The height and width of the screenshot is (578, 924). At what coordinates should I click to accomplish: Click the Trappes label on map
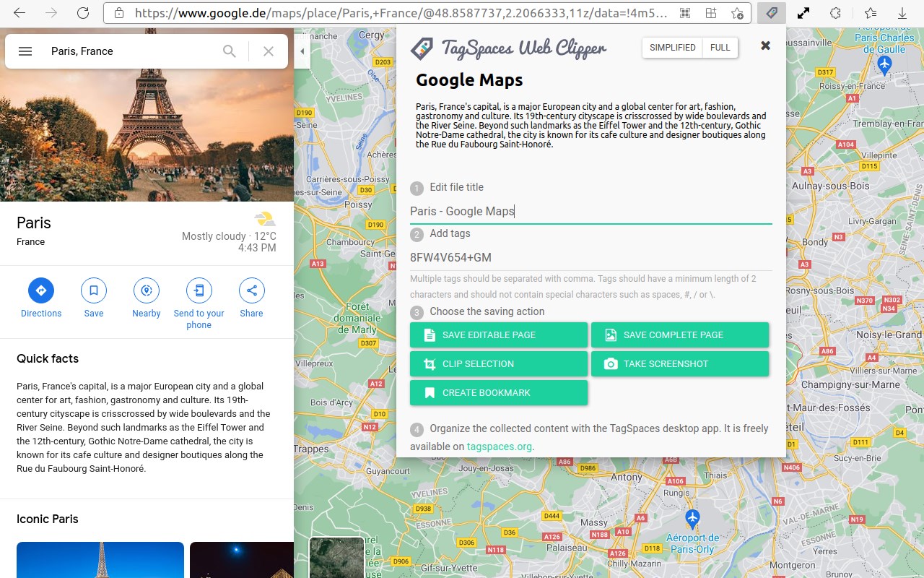click(x=311, y=449)
